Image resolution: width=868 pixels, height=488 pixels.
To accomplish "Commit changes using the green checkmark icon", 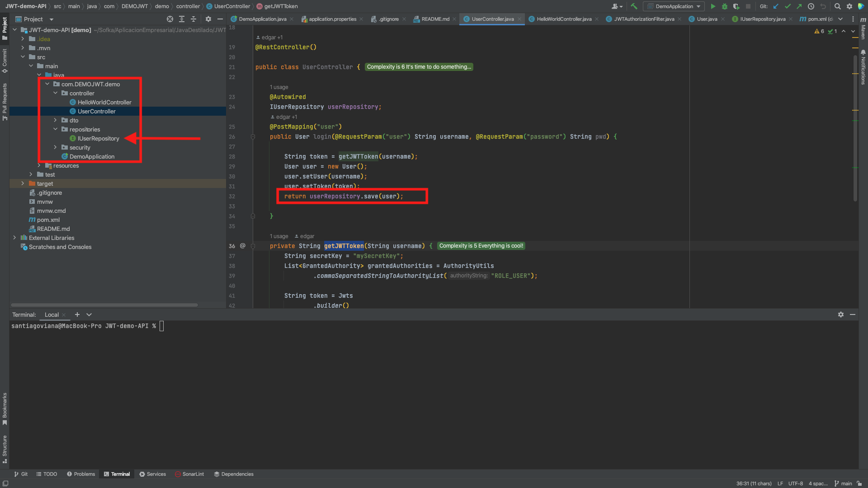I will (x=788, y=6).
